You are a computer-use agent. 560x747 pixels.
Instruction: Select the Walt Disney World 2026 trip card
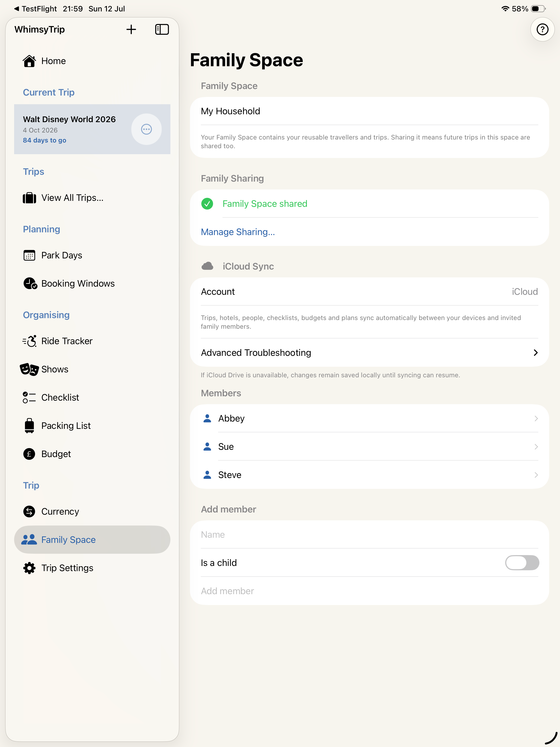(92, 129)
